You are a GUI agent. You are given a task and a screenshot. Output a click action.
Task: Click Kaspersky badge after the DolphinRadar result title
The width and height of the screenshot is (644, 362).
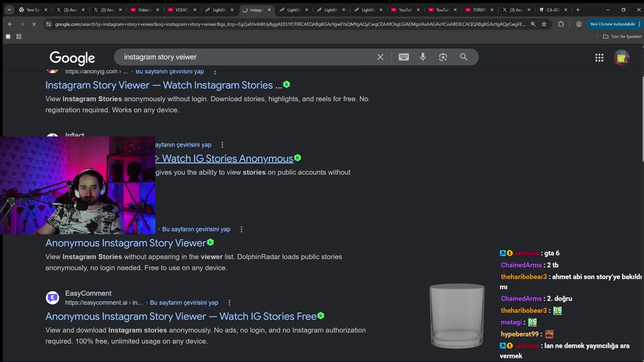coord(210,242)
